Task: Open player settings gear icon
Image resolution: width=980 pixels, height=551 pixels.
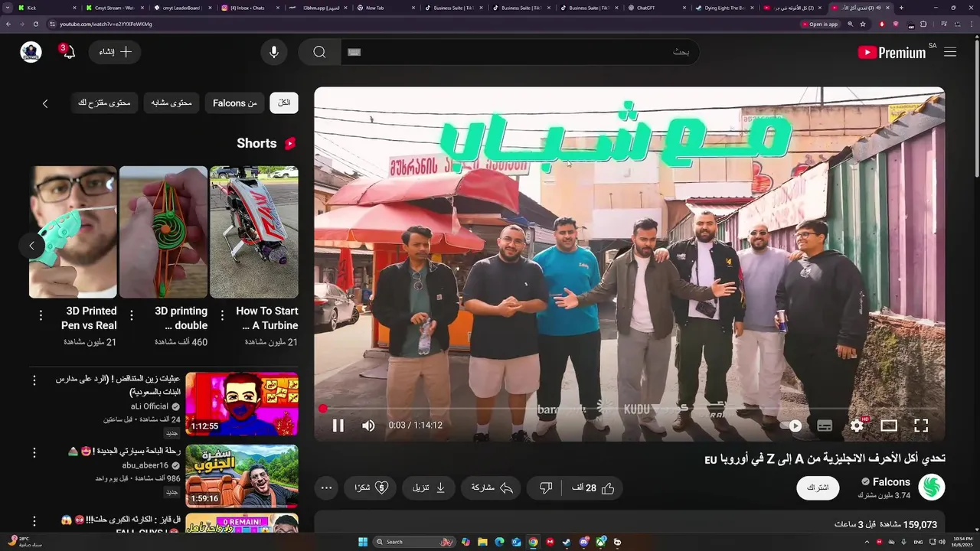Action: coord(857,425)
